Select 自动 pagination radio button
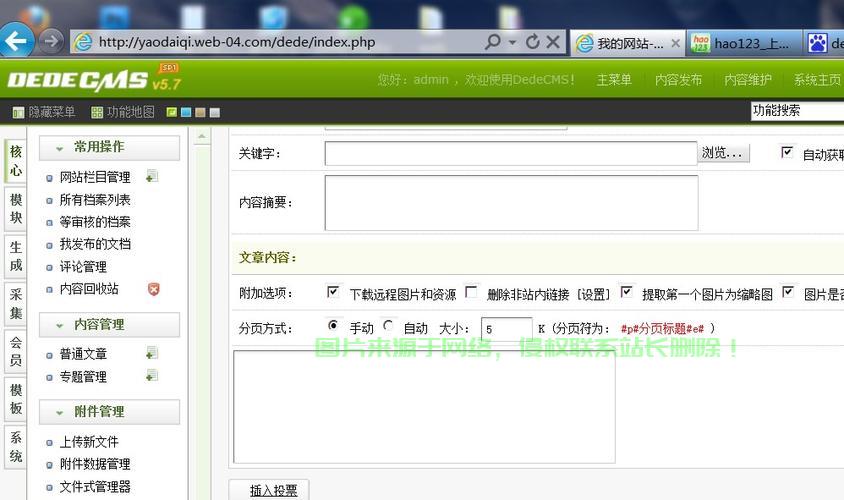This screenshot has height=500, width=844. (388, 325)
